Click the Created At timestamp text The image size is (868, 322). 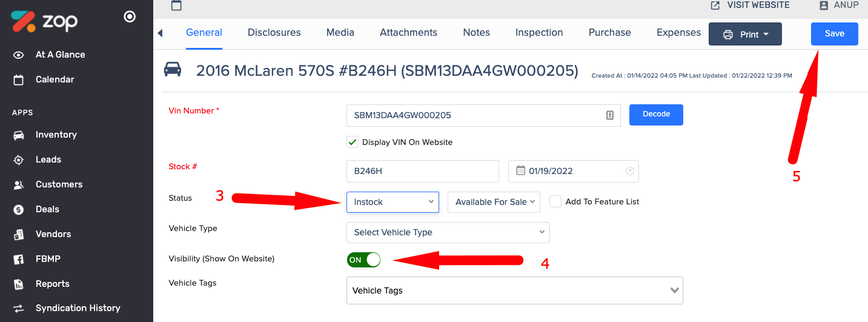coord(692,76)
